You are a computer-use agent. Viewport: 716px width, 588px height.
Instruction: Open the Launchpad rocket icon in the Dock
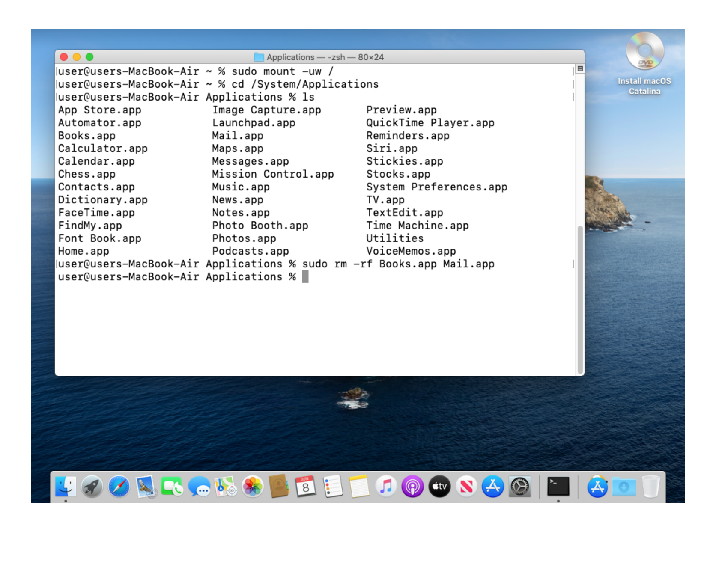92,487
